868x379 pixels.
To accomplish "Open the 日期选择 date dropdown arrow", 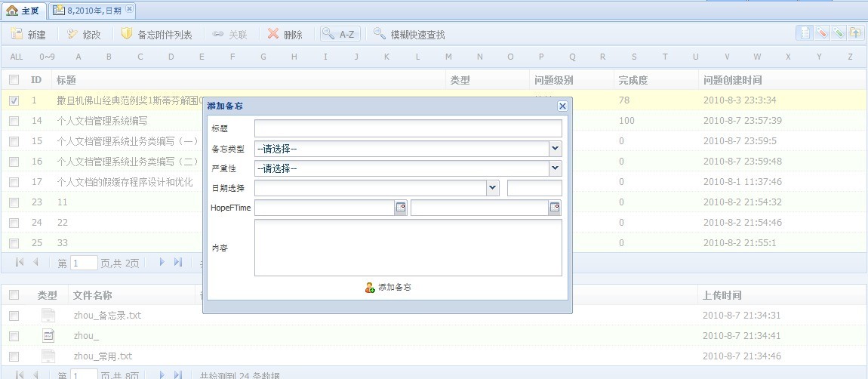I will click(493, 188).
